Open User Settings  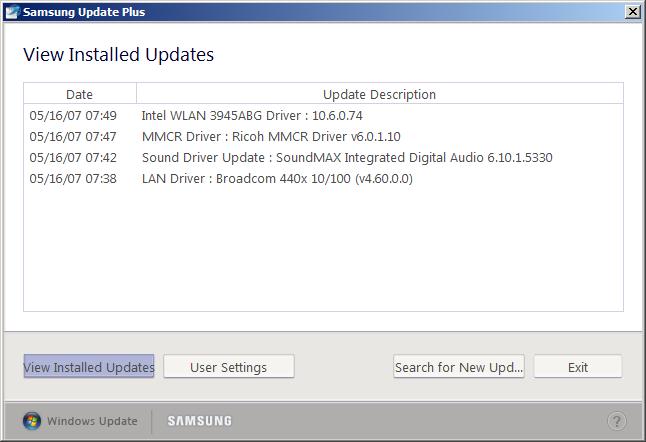click(229, 366)
